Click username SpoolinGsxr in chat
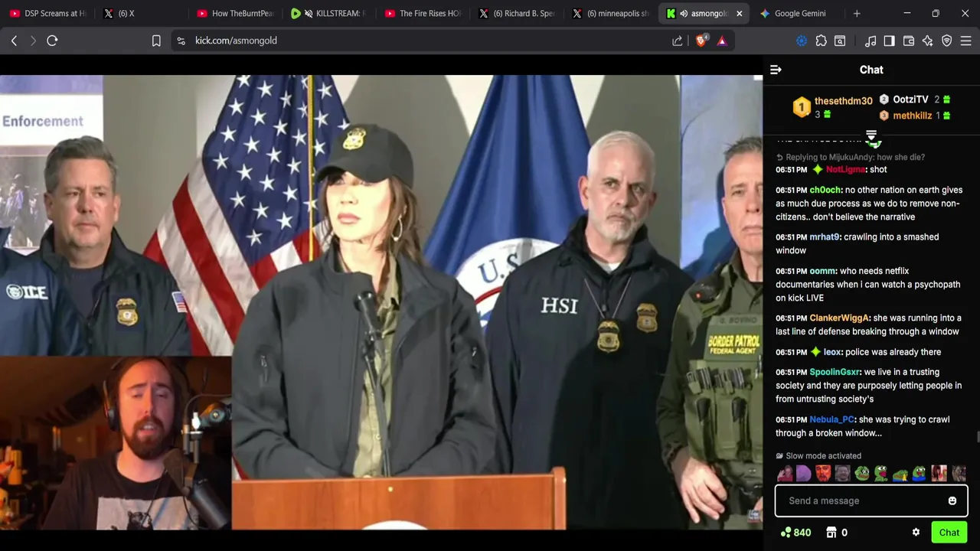 click(x=835, y=372)
